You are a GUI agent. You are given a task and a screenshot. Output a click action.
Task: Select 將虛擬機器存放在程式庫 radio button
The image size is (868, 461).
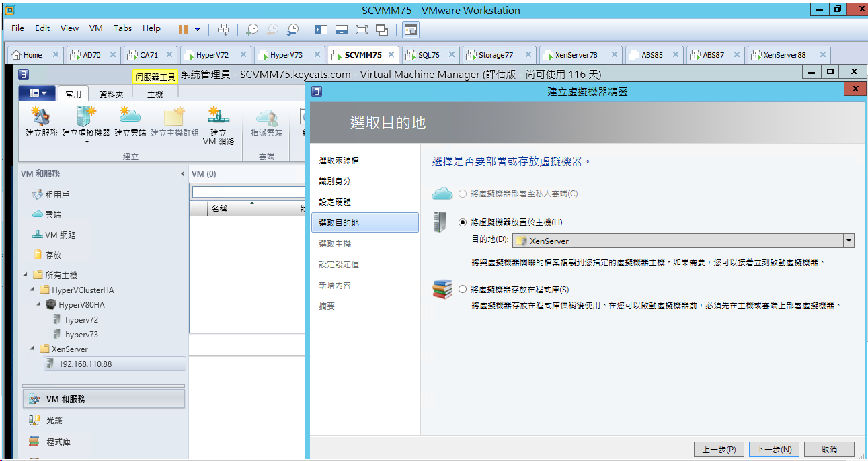(462, 290)
